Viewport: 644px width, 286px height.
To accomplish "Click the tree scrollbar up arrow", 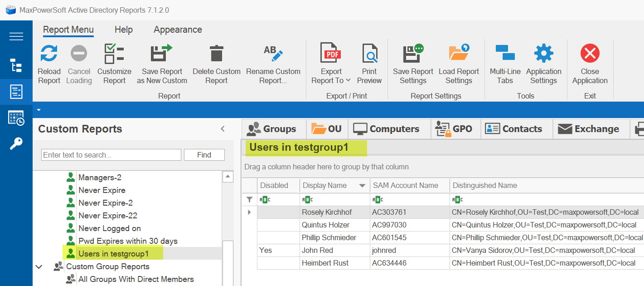I will pos(228,177).
